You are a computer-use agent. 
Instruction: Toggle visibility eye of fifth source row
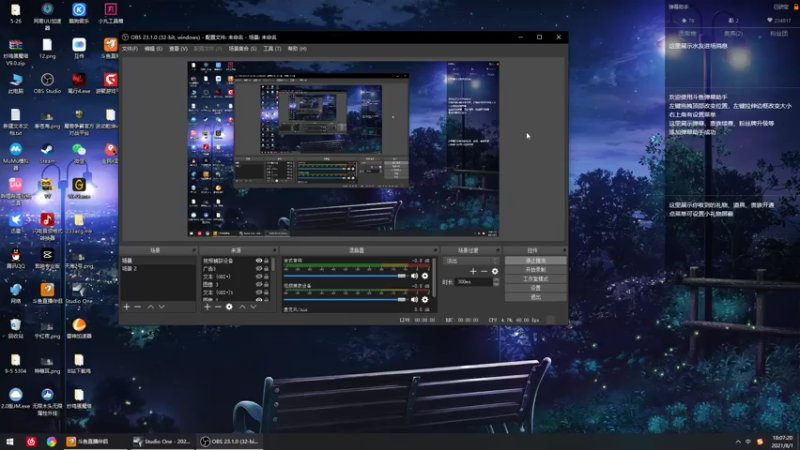coord(259,292)
